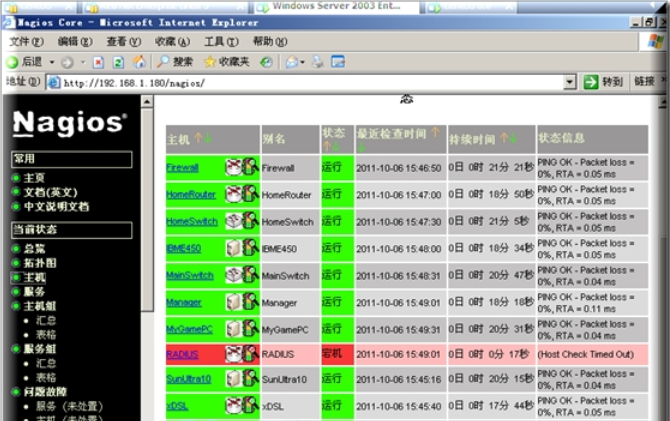Open 主页 in Nagios sidebar
670x421 pixels.
[x=34, y=178]
